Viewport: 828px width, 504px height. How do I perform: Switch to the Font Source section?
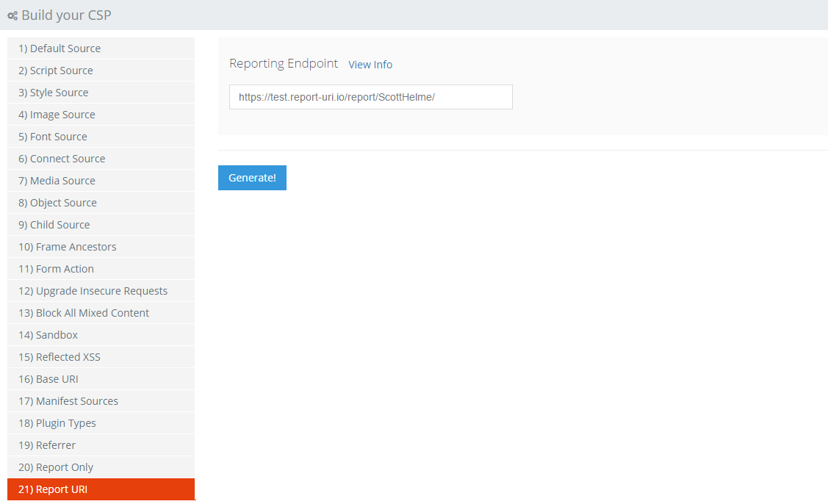tap(101, 137)
